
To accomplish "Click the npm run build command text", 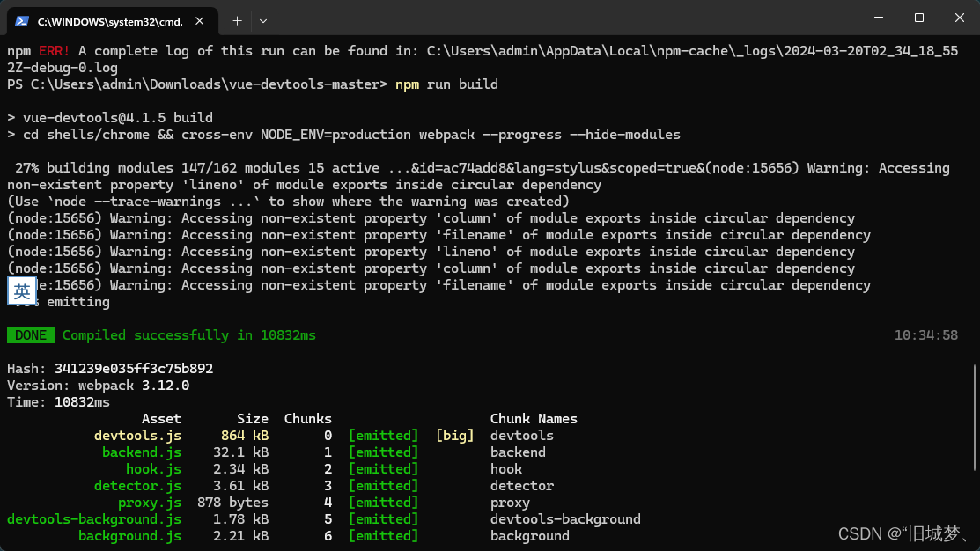I will point(447,84).
